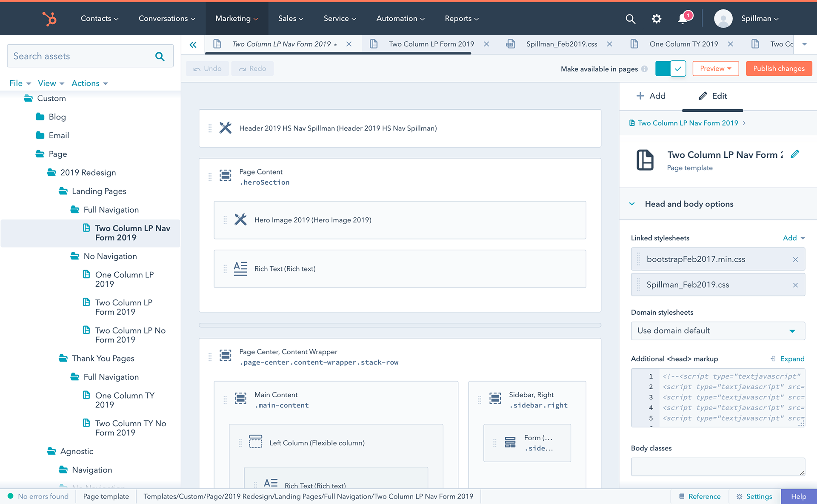This screenshot has height=504, width=817.
Task: Click breadcrumb Two Column LP Nav Form 2019
Action: 688,123
